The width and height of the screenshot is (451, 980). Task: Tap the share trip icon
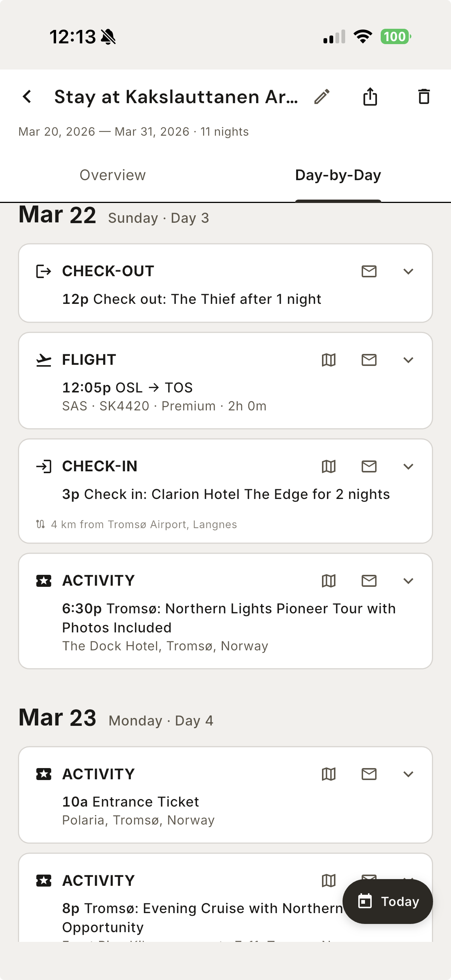coord(370,97)
